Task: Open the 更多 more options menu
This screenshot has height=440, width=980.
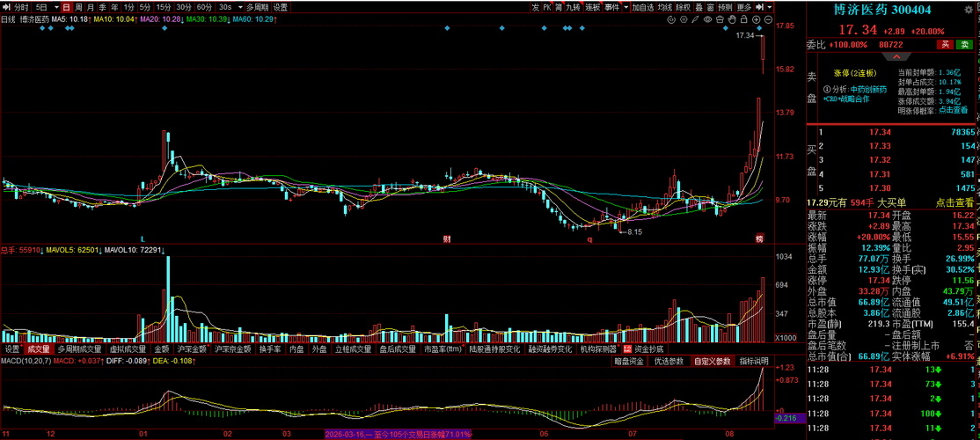Action: point(743,8)
